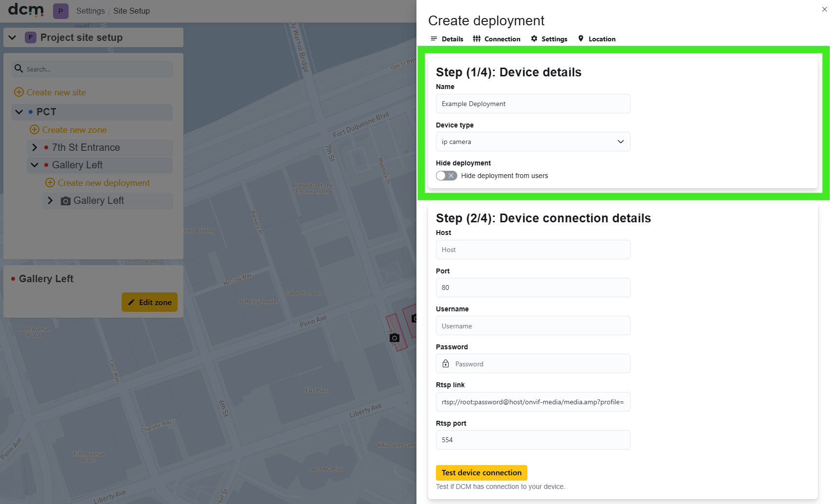The image size is (830, 504).
Task: Click the Settings tab gear icon
Action: [534, 38]
